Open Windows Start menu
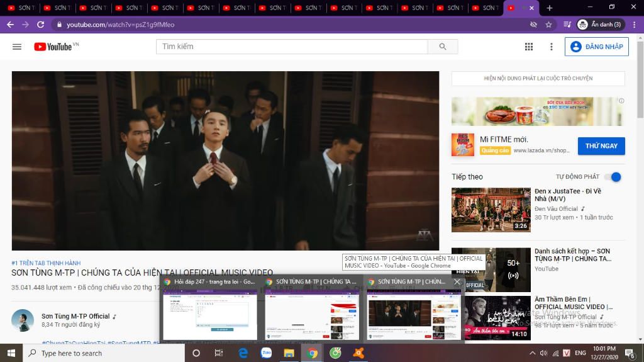 [x=11, y=353]
